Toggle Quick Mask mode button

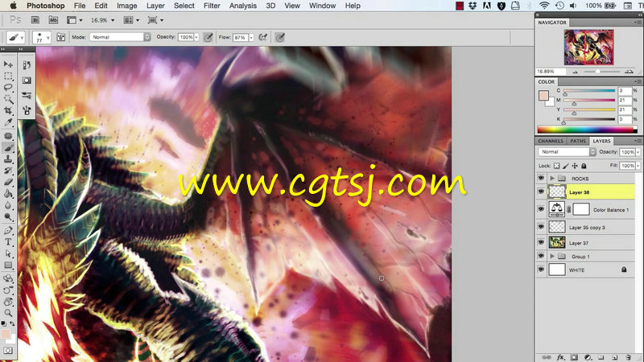click(x=8, y=351)
